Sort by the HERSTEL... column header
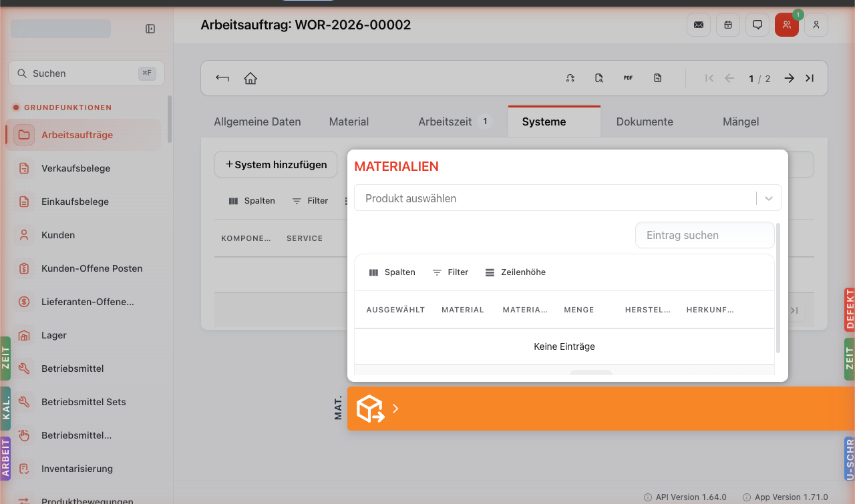 pos(647,310)
